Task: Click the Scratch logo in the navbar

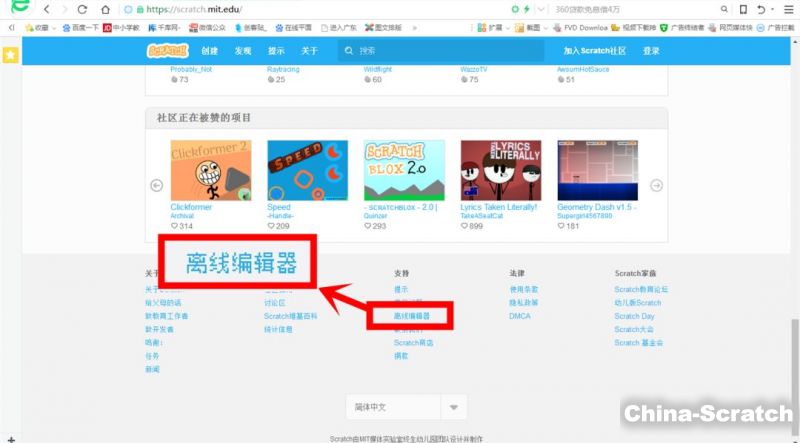Action: point(168,50)
